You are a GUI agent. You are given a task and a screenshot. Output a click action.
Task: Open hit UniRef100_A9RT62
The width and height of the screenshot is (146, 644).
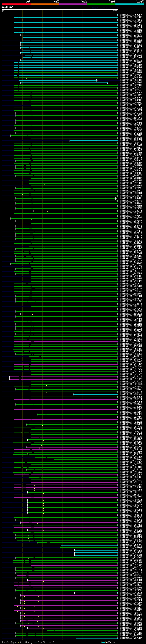click(x=131, y=389)
